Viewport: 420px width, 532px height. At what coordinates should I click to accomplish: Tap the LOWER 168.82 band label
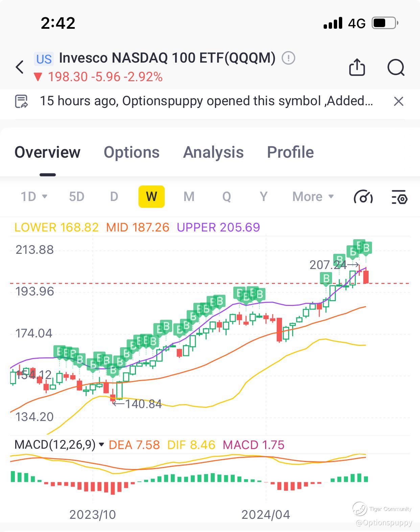coord(56,227)
